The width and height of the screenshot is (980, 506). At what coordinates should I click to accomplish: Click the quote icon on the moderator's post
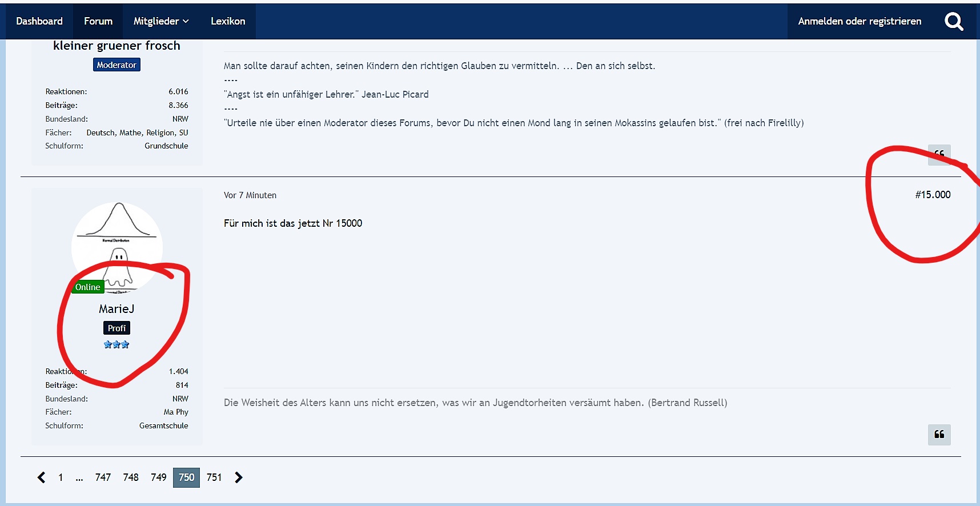point(939,154)
